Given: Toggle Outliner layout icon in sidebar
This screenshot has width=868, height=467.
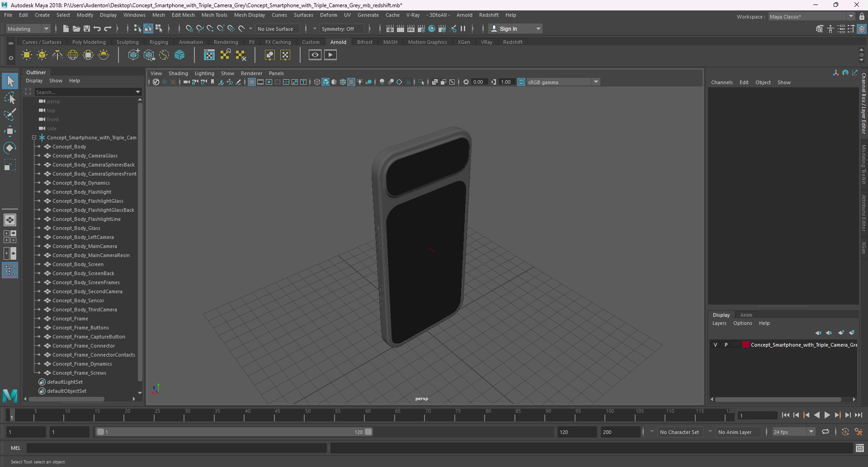Looking at the screenshot, I should 10,271.
